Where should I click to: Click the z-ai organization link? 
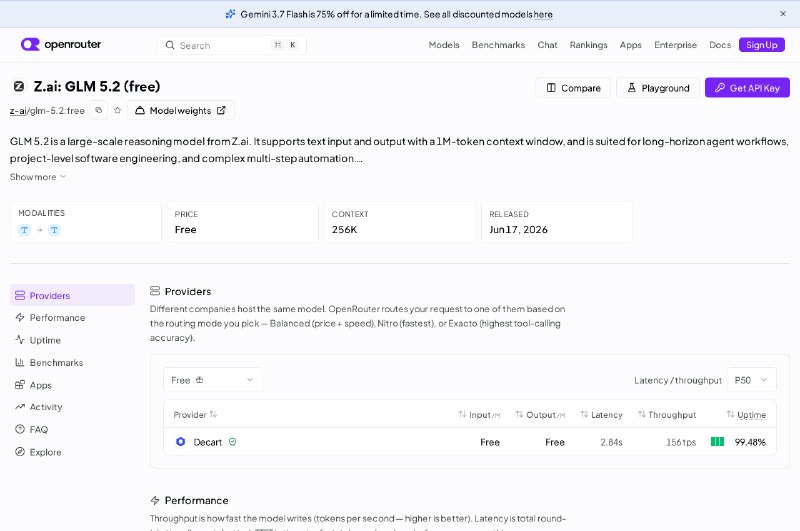point(18,111)
